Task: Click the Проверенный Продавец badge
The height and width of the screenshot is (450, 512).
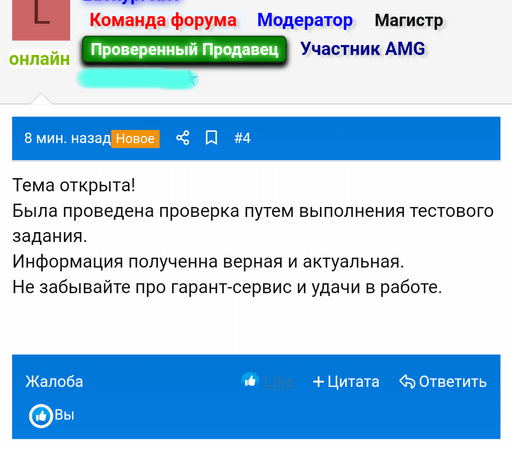Action: 184,50
